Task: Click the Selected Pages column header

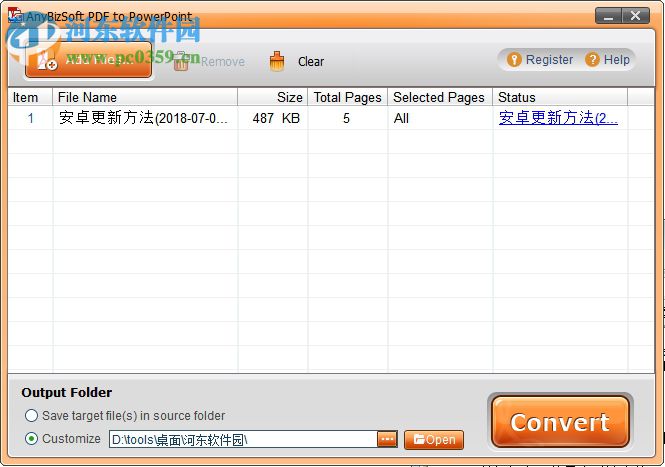Action: click(440, 97)
